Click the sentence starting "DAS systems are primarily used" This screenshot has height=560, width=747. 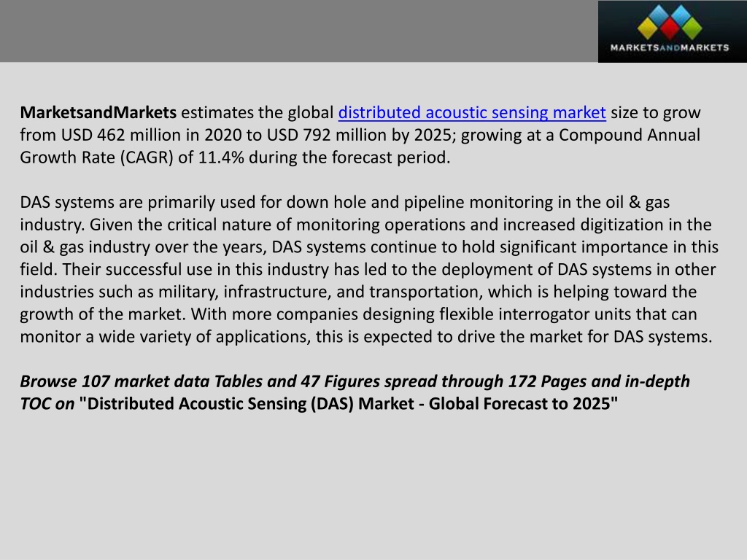pyautogui.click(x=345, y=214)
